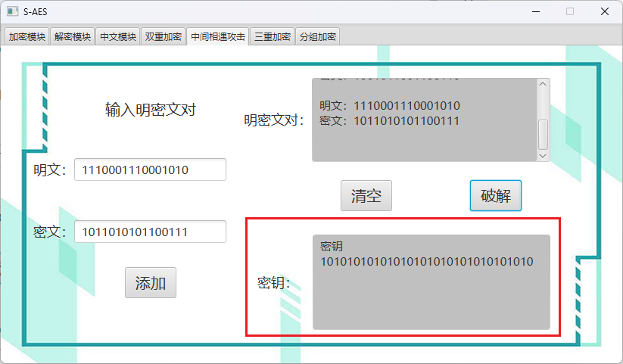The width and height of the screenshot is (623, 364).
Task: Click into the 密文 input field
Action: [150, 232]
